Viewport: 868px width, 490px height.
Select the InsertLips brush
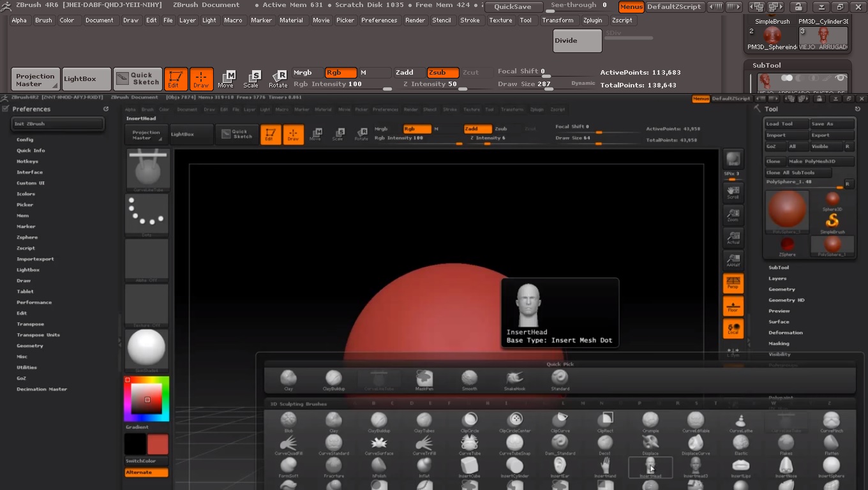(740, 468)
